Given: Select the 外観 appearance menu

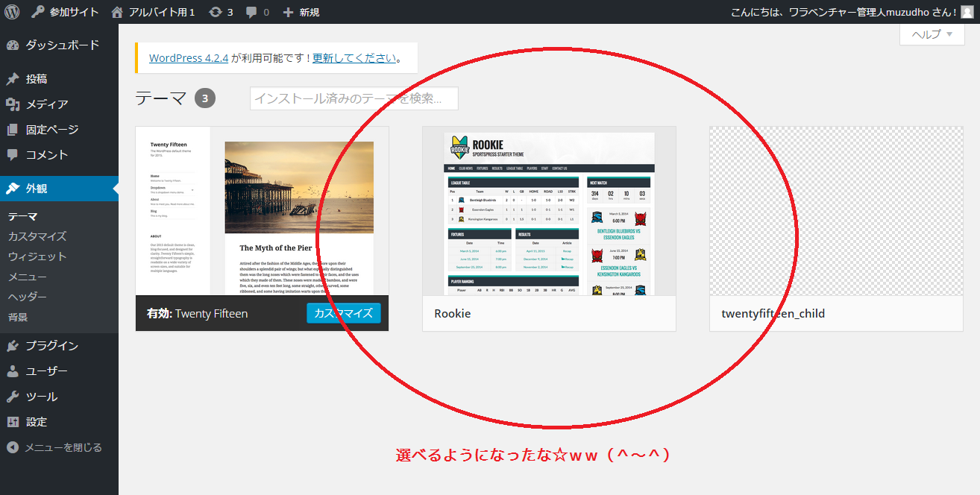Looking at the screenshot, I should 59,189.
